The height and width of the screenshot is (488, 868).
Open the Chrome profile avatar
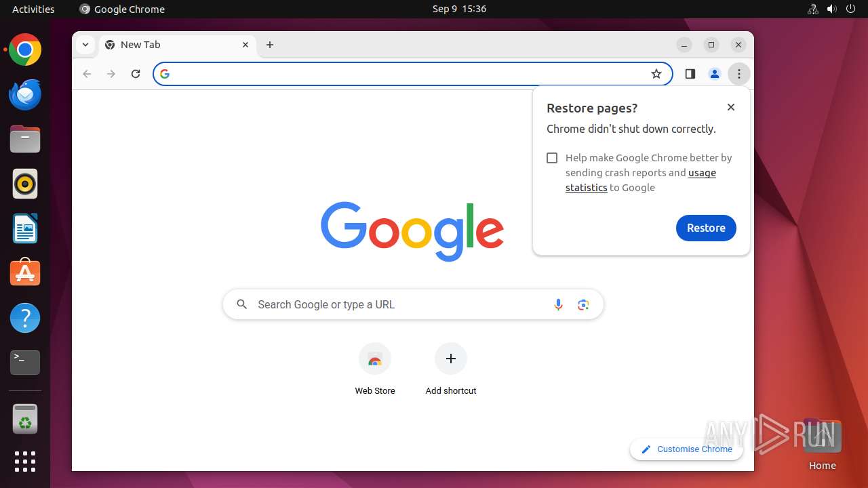pyautogui.click(x=714, y=74)
